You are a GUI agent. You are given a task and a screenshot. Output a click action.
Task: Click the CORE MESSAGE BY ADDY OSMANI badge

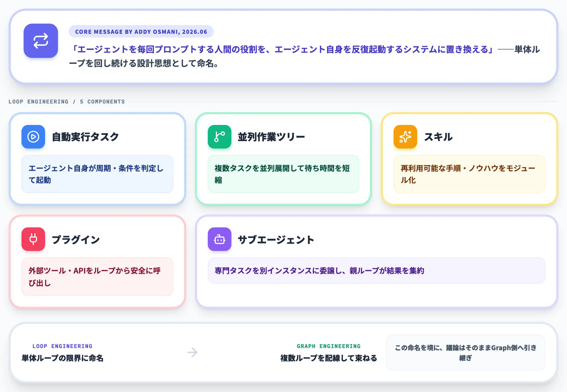pyautogui.click(x=141, y=32)
